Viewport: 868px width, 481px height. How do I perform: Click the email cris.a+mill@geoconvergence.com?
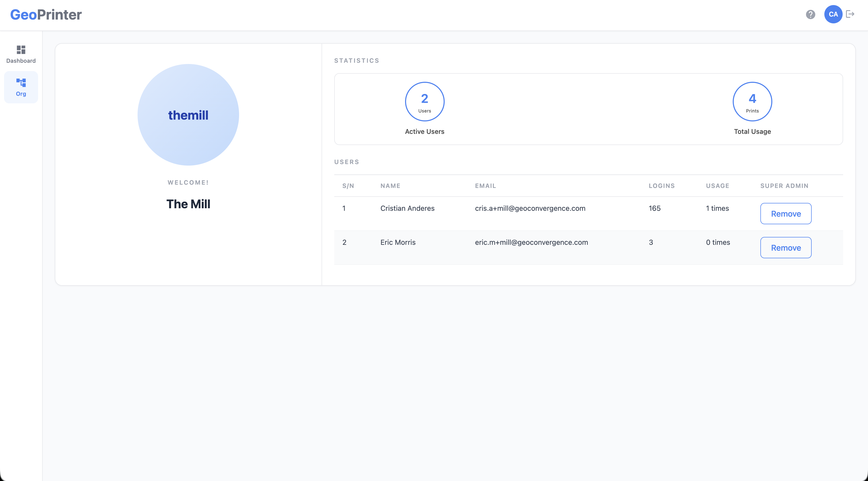(x=530, y=208)
